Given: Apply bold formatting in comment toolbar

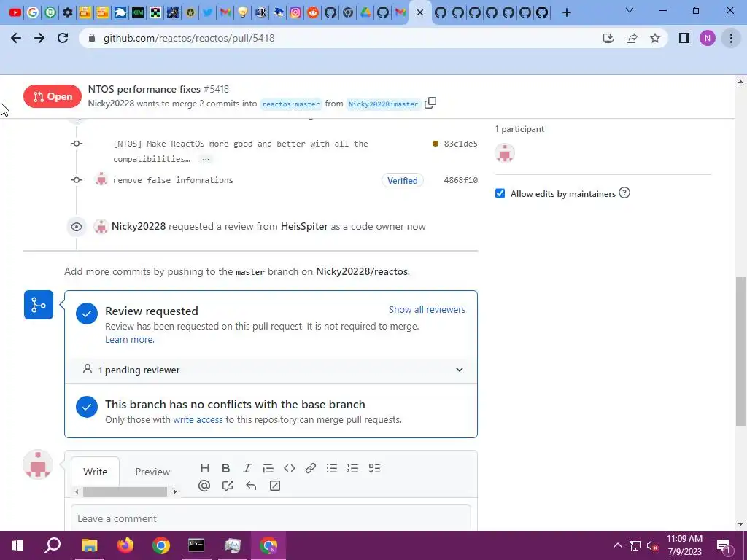Looking at the screenshot, I should point(226,468).
